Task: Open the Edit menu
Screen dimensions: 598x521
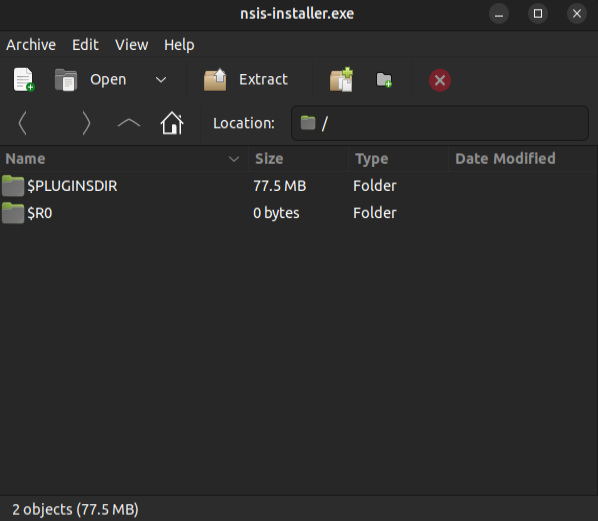Action: coord(85,45)
